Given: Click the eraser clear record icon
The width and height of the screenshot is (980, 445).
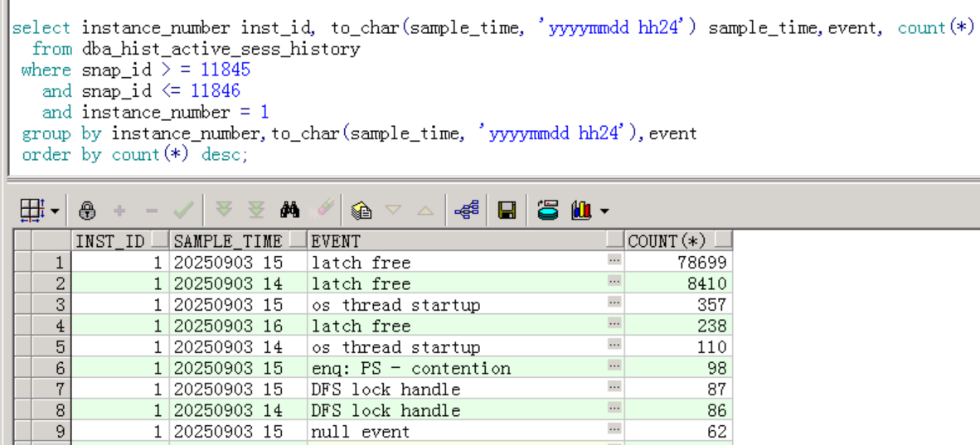Looking at the screenshot, I should pyautogui.click(x=321, y=210).
